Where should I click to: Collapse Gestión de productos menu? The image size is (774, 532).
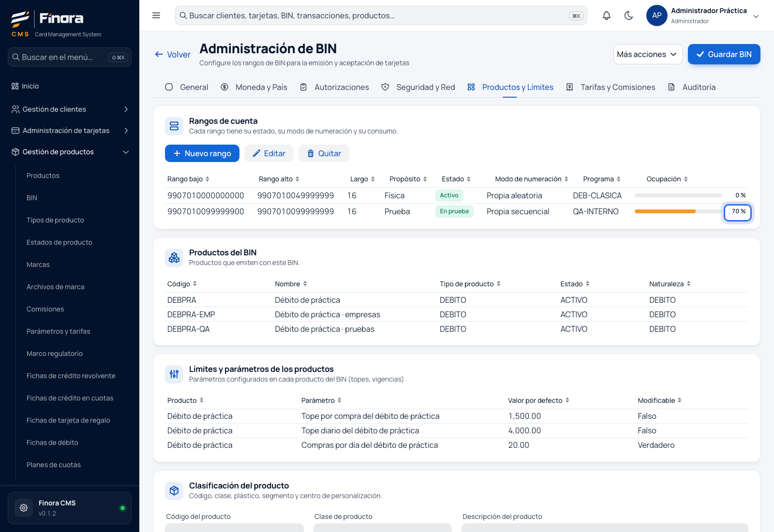(x=70, y=152)
